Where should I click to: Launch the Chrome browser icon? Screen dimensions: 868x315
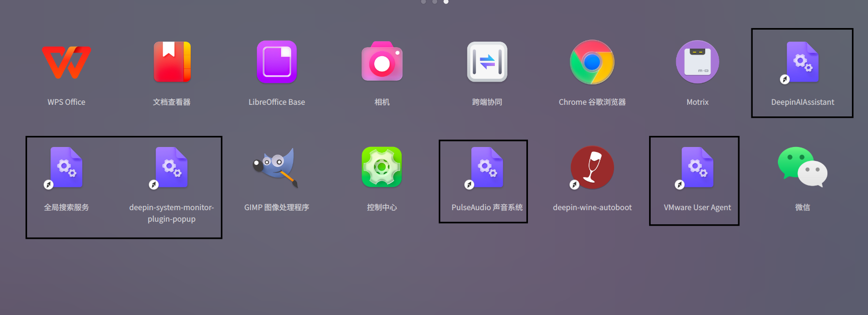click(592, 62)
